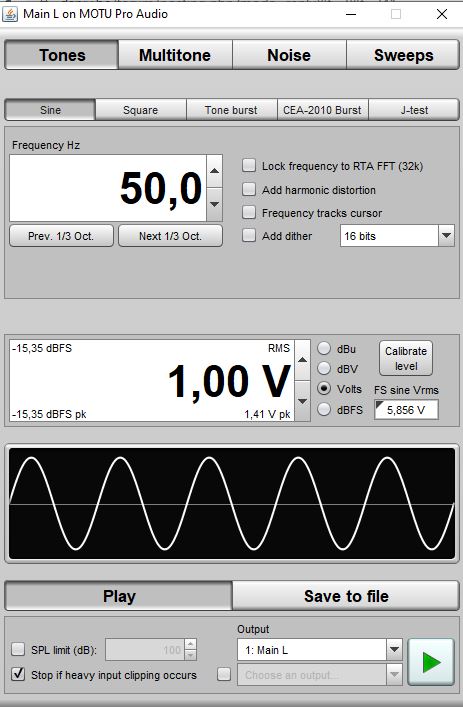Raise signal level with the up arrow
Viewport: 463px width, 707px height.
[303, 360]
